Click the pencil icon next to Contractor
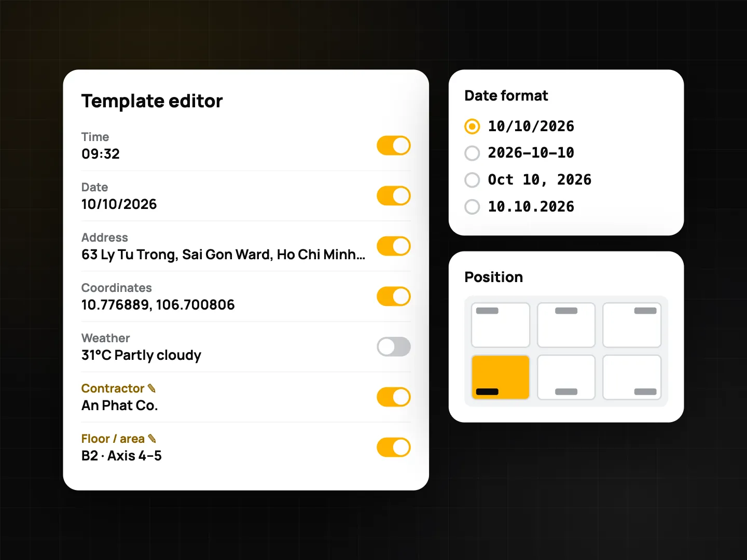The width and height of the screenshot is (747, 560). coord(151,388)
